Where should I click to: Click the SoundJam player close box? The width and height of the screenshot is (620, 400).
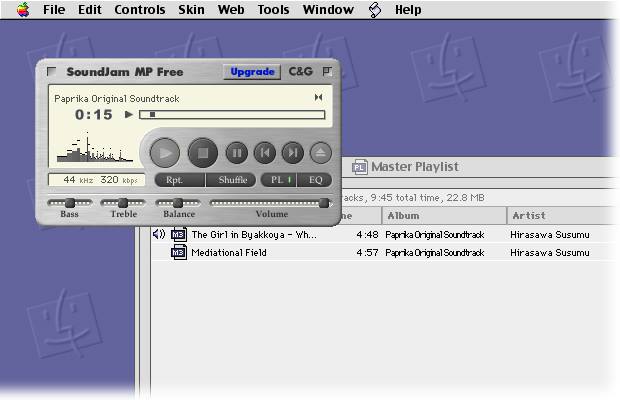coord(51,72)
